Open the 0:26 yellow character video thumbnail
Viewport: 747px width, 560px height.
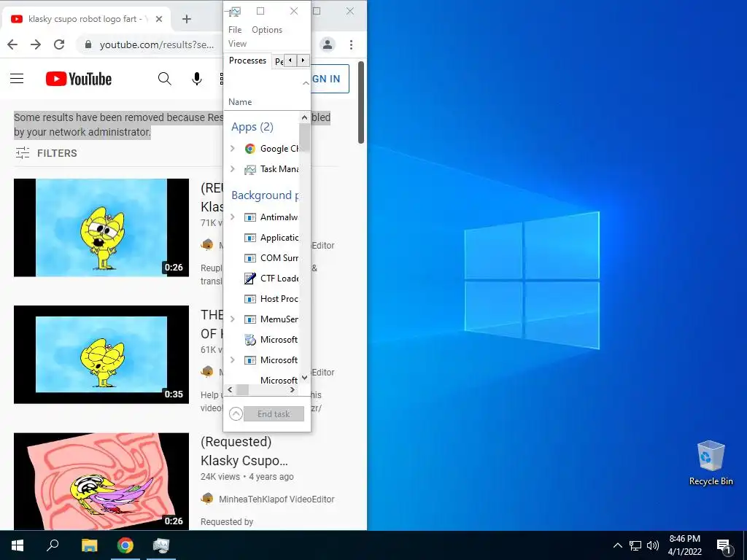[x=101, y=227]
